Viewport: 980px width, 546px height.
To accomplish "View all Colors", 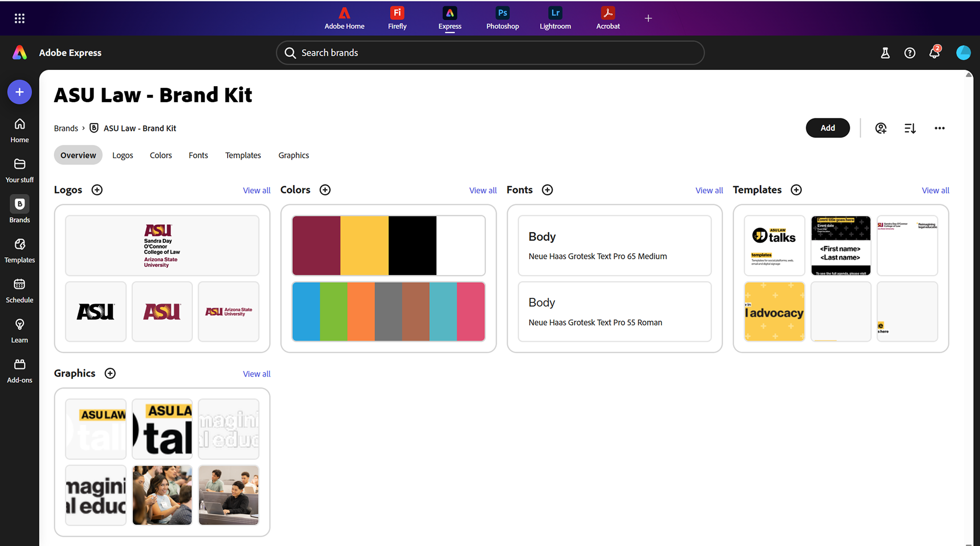I will pos(482,190).
